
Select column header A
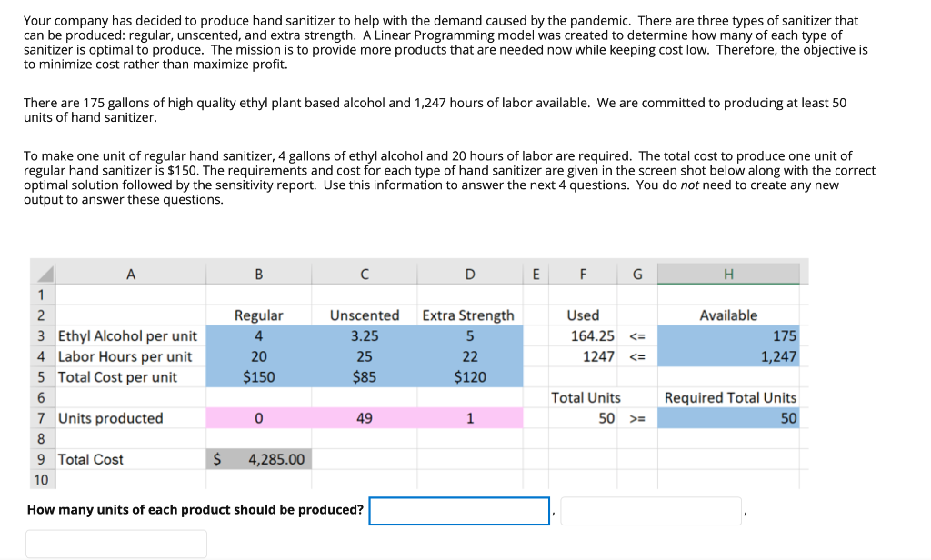(x=130, y=273)
